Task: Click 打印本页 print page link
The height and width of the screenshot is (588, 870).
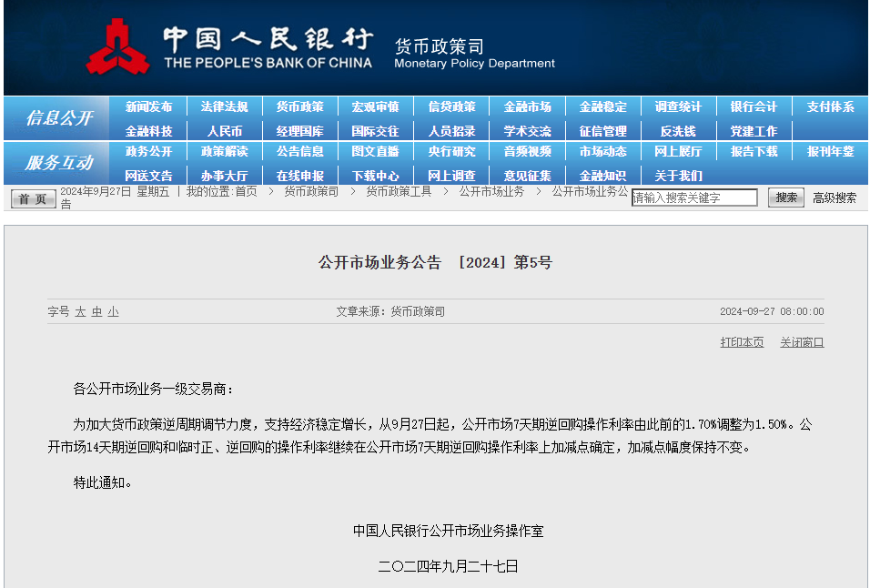Action: [742, 342]
